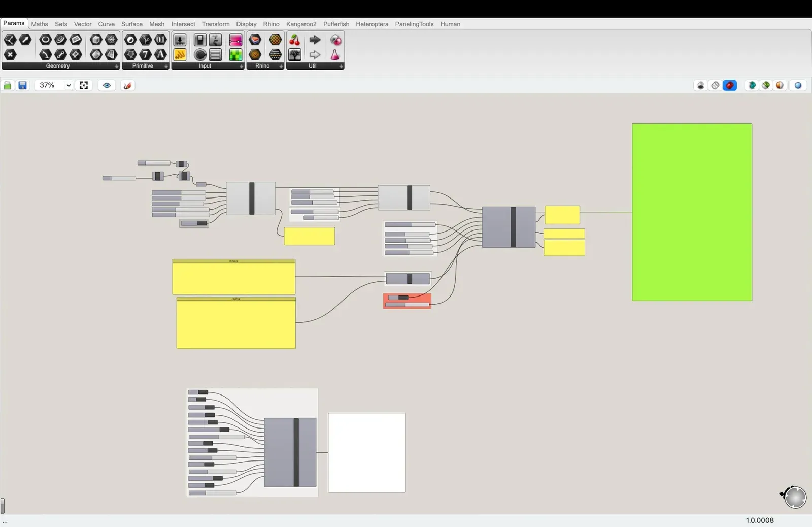Select the Integer 7 primitive icon
The height and width of the screenshot is (527, 812).
[146, 54]
